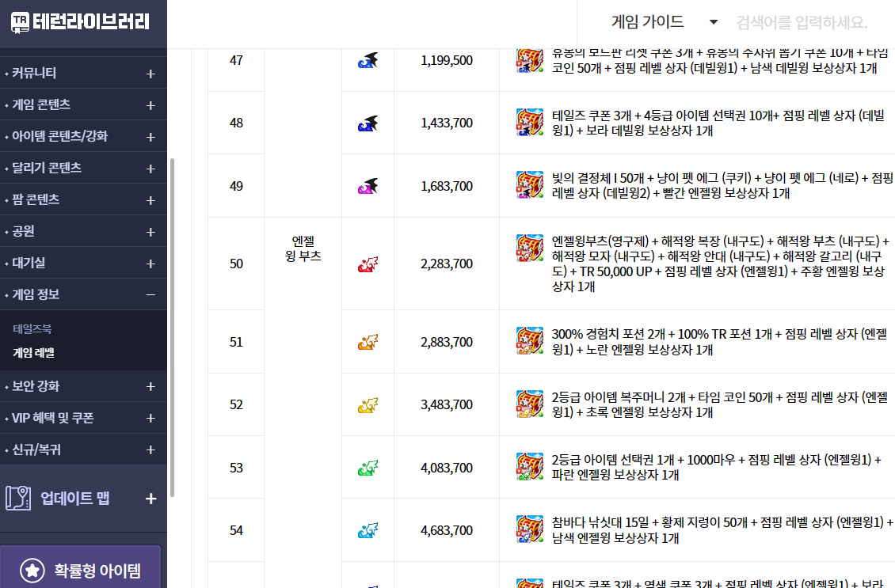
Task: Expand the 달리기 콘텐츠 plus icon
Action: (x=150, y=169)
